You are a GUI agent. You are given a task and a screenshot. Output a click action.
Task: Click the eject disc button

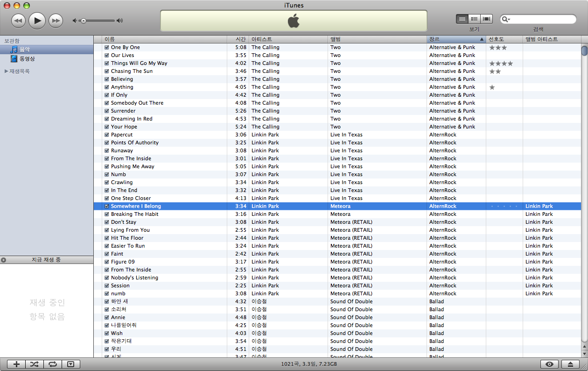point(570,364)
